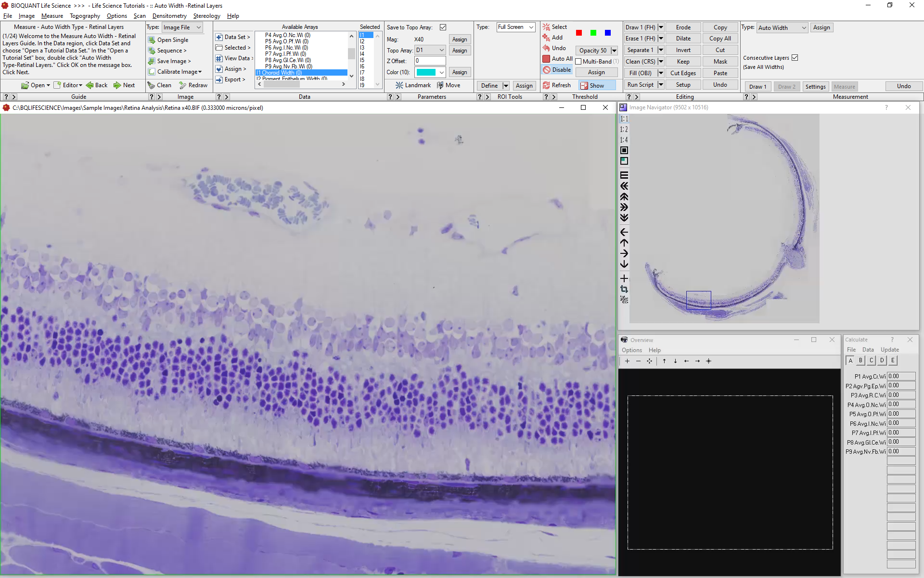Viewport: 924px width, 578px height.
Task: Select the red threshold color square
Action: click(x=579, y=33)
